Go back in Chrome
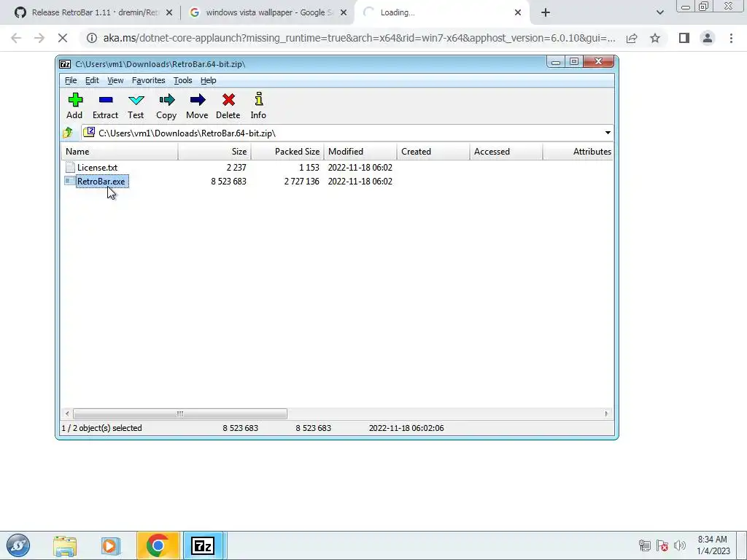Viewport: 747px width, 560px height. (16, 38)
